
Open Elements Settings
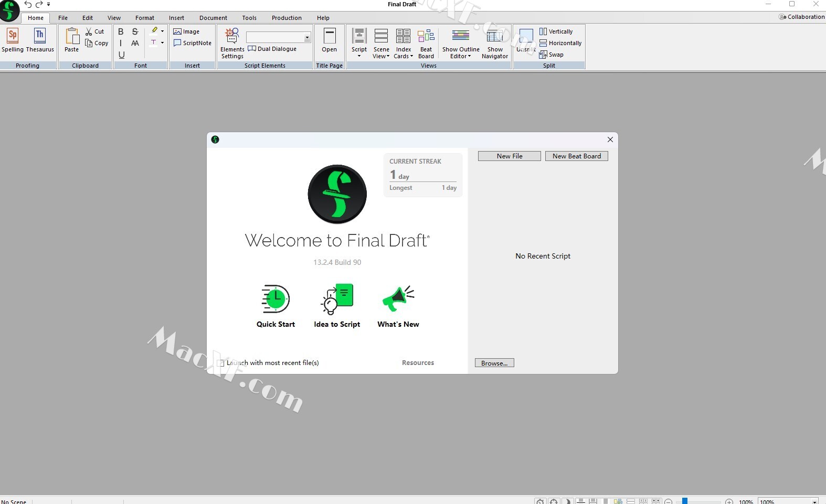click(x=232, y=43)
